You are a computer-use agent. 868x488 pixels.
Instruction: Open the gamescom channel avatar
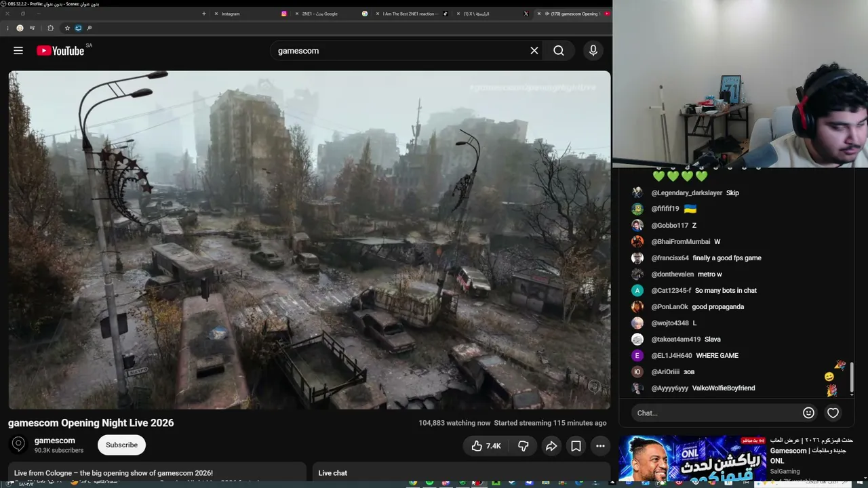(x=18, y=445)
